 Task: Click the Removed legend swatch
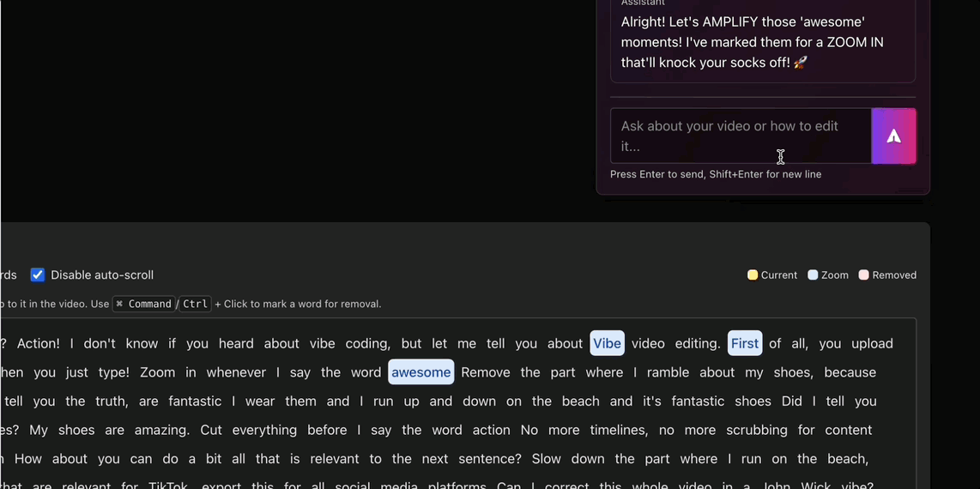click(x=864, y=275)
